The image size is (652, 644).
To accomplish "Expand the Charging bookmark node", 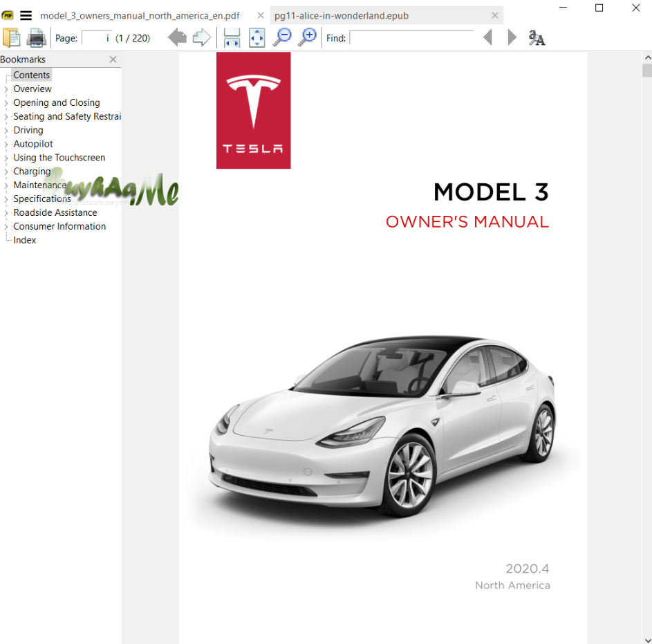I will click(x=6, y=172).
